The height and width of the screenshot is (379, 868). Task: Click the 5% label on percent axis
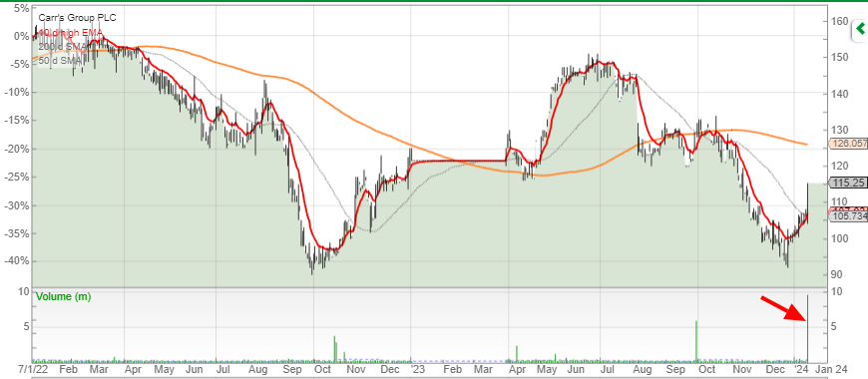point(21,8)
